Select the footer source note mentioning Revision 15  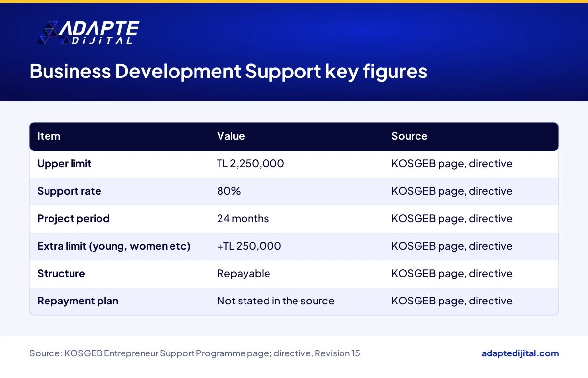point(195,353)
